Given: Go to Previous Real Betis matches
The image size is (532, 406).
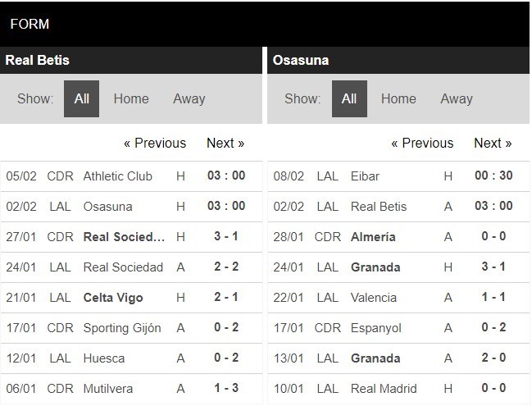Looking at the screenshot, I should click(155, 143).
